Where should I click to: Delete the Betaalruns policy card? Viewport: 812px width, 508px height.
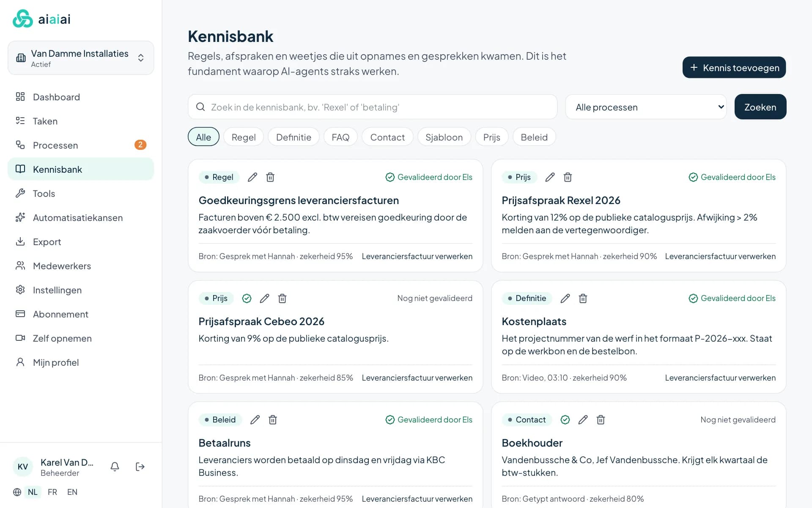coord(273,420)
